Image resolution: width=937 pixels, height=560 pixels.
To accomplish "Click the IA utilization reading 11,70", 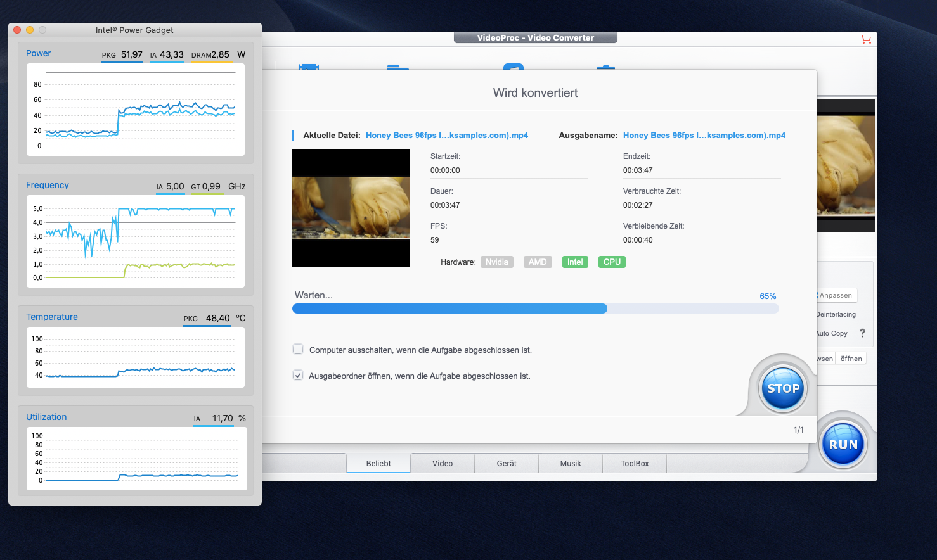I will tap(223, 419).
